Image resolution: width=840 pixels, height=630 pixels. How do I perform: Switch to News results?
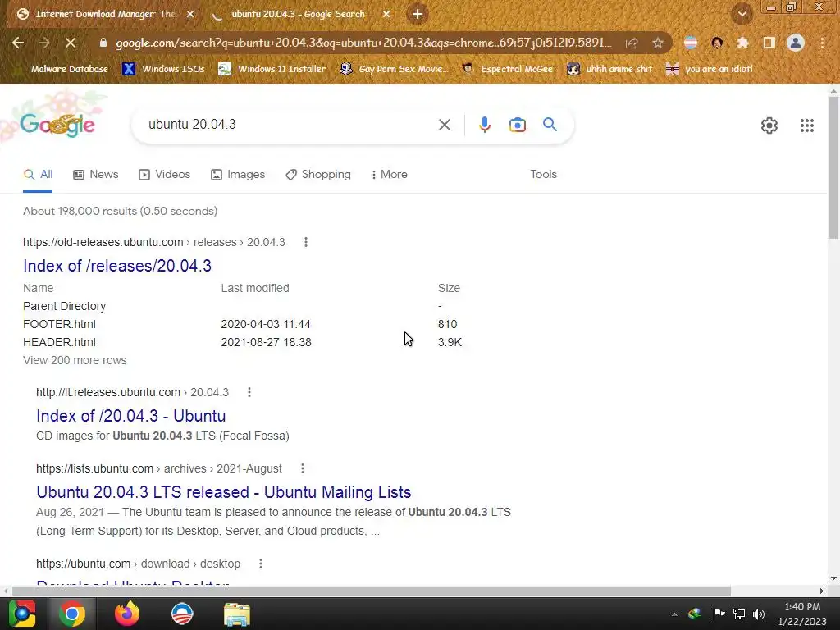[x=96, y=175]
